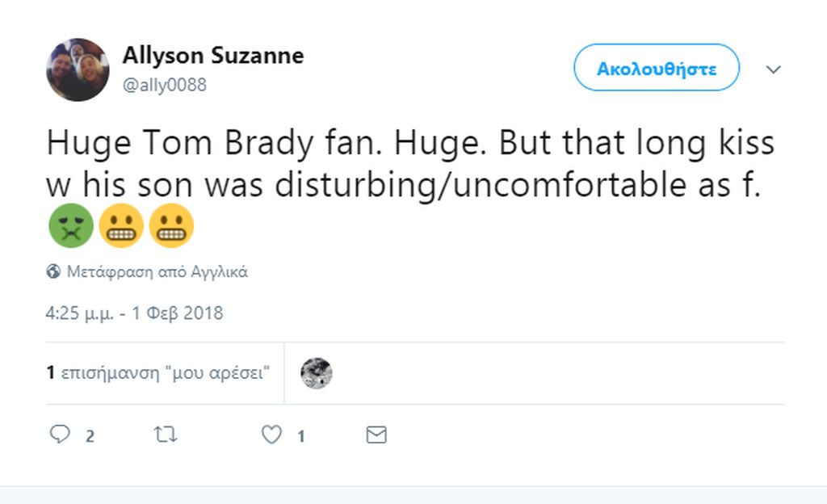This screenshot has height=504, width=827.
Task: Open direct message via the envelope icon
Action: coord(376,435)
